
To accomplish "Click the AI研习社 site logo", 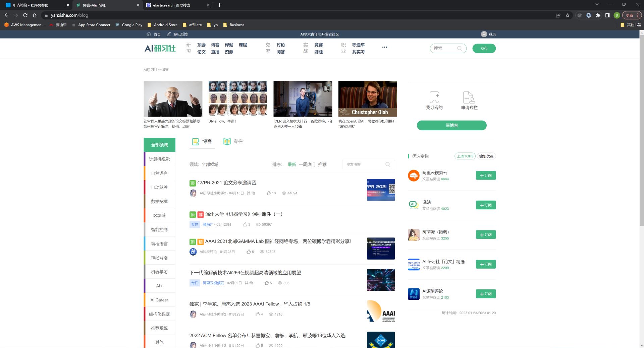I will (160, 48).
